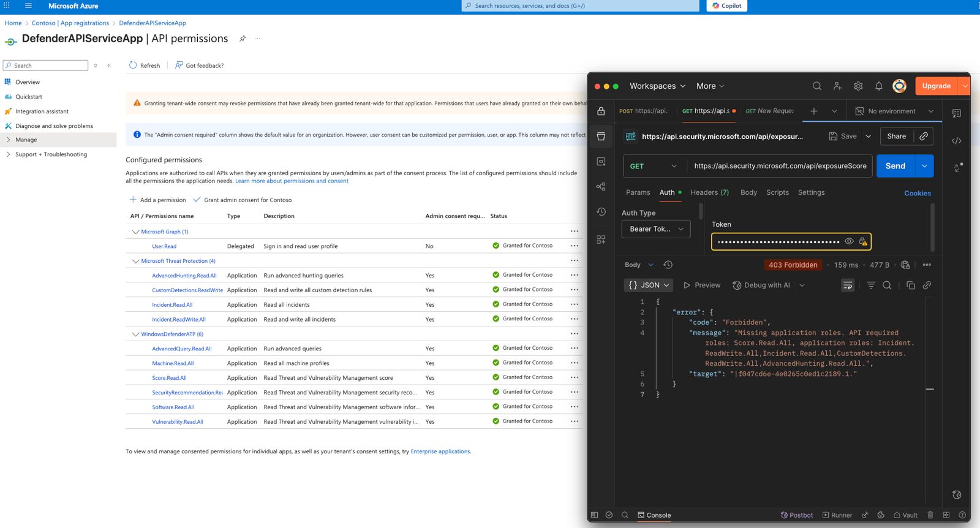This screenshot has height=528, width=980.
Task: Click the Postman notifications bell
Action: click(878, 86)
